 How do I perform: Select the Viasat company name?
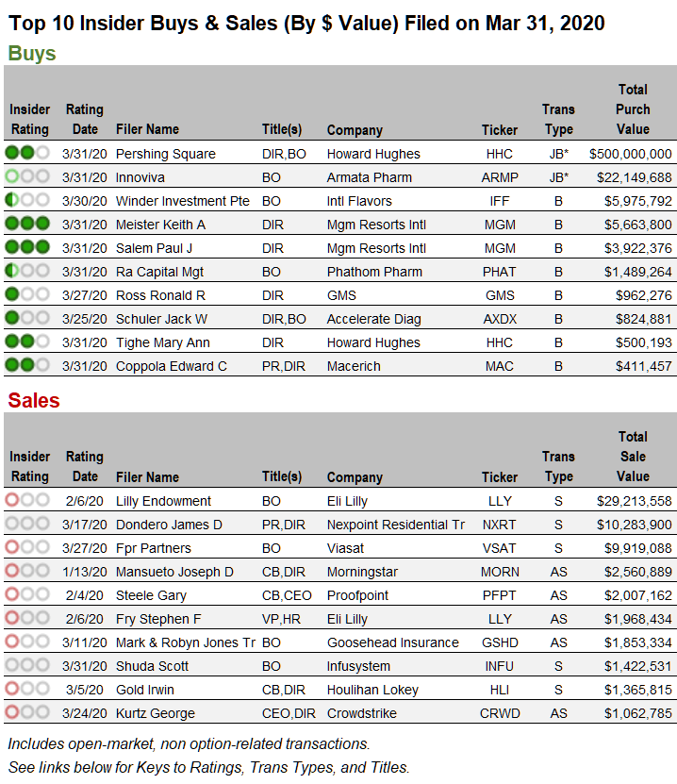point(346,548)
